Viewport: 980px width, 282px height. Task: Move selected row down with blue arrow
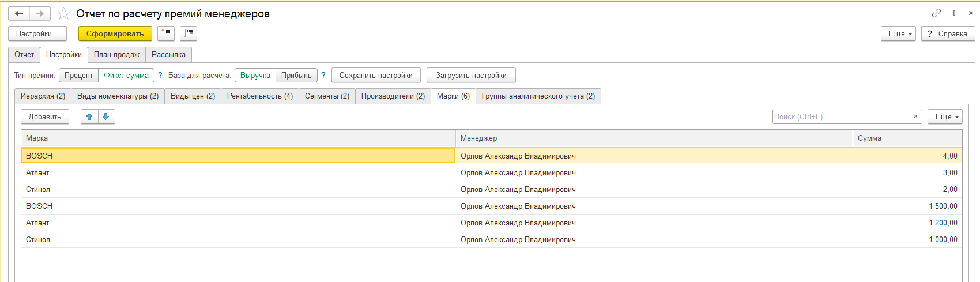point(106,116)
